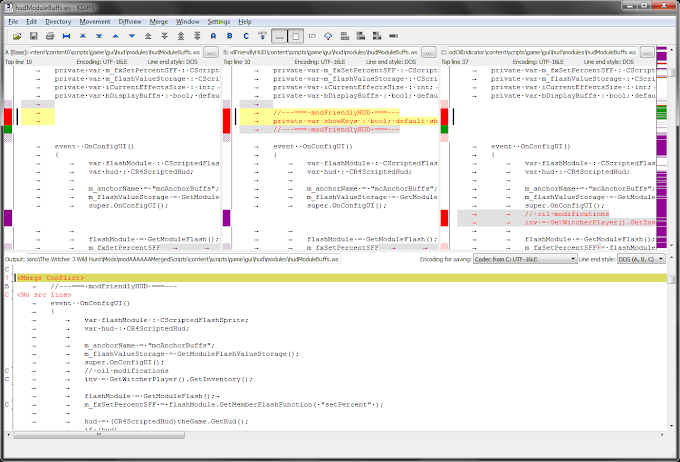Screen dimensions: 680x462
Task: Go to next unsolved conflict icon
Action: tap(197, 36)
